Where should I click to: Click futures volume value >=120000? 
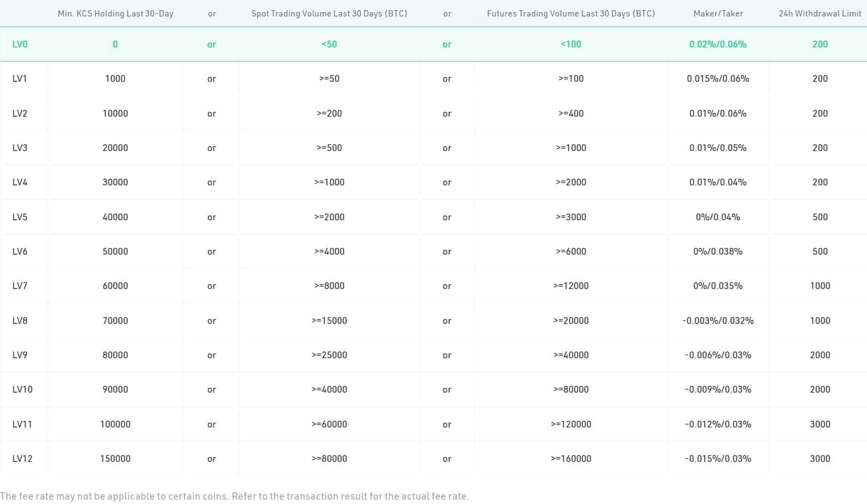click(x=571, y=424)
